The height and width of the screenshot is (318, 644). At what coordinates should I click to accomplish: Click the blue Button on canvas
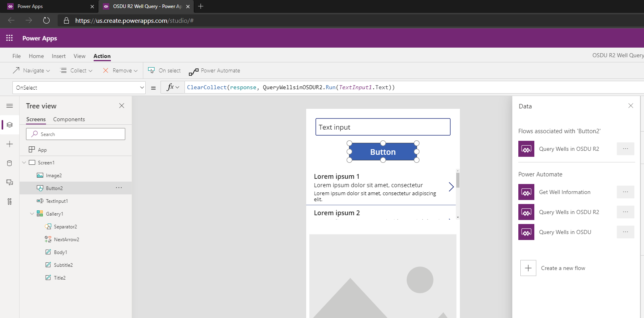coord(383,152)
